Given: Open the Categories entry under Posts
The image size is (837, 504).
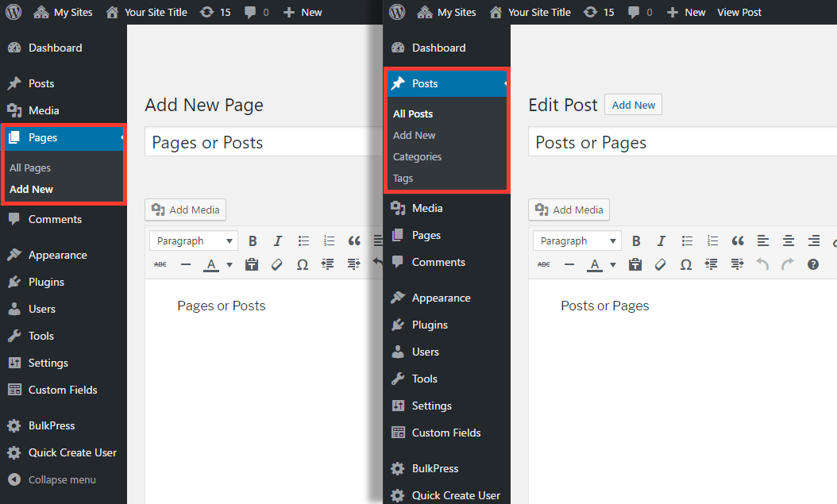Looking at the screenshot, I should [x=416, y=156].
